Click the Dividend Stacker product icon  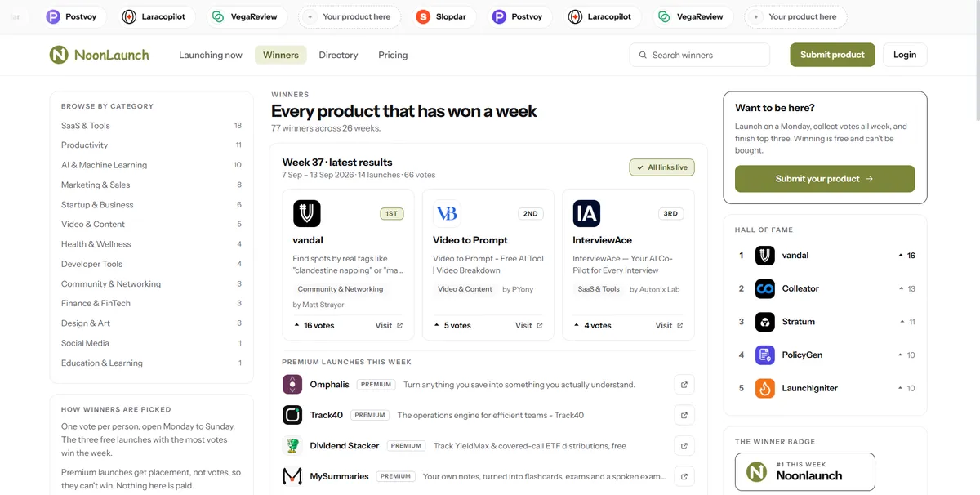click(292, 446)
